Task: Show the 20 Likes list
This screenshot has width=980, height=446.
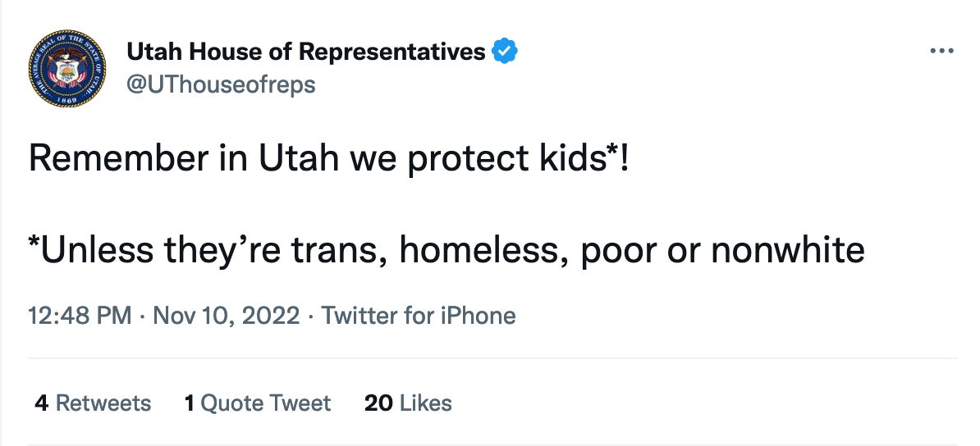Action: 408,403
